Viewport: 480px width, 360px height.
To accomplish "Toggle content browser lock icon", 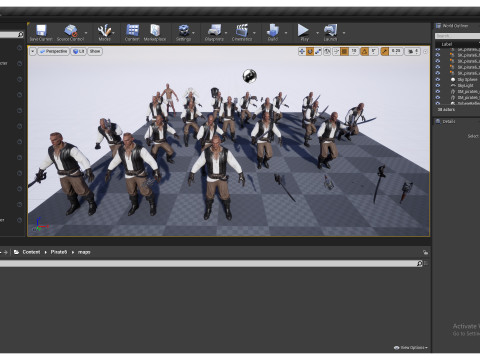I will coord(425,252).
